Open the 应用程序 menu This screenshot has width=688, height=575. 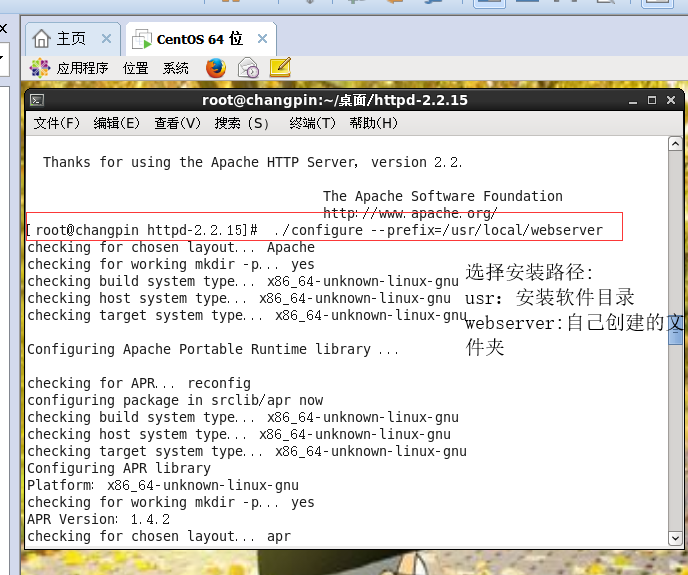[x=82, y=68]
